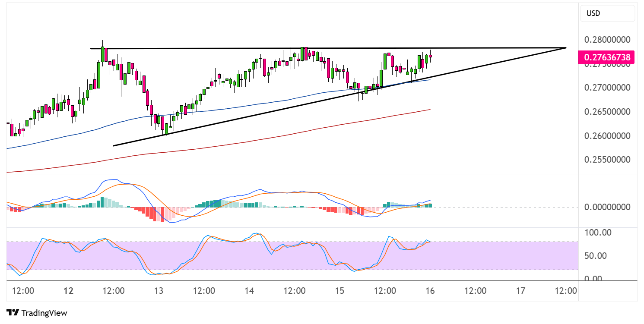
Task: Click date label 16 on time axis
Action: [430, 291]
